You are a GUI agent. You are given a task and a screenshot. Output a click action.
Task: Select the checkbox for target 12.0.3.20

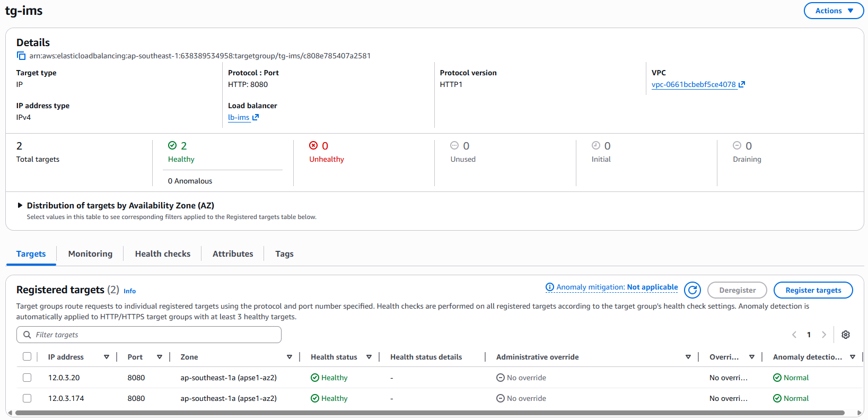27,378
